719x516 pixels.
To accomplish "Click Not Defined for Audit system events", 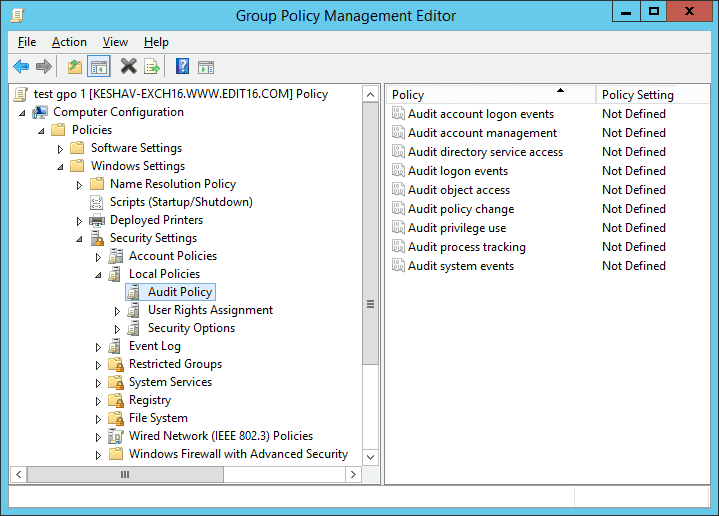I will pos(634,266).
